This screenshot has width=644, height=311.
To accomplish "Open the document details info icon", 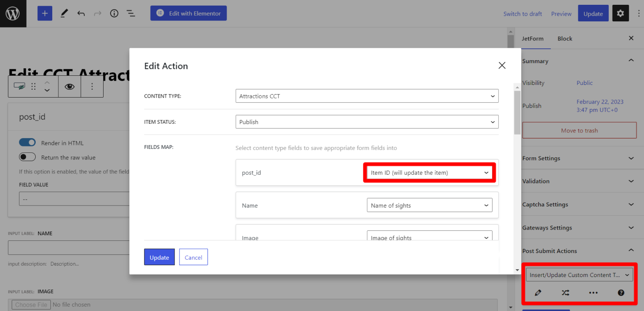I will coord(114,14).
